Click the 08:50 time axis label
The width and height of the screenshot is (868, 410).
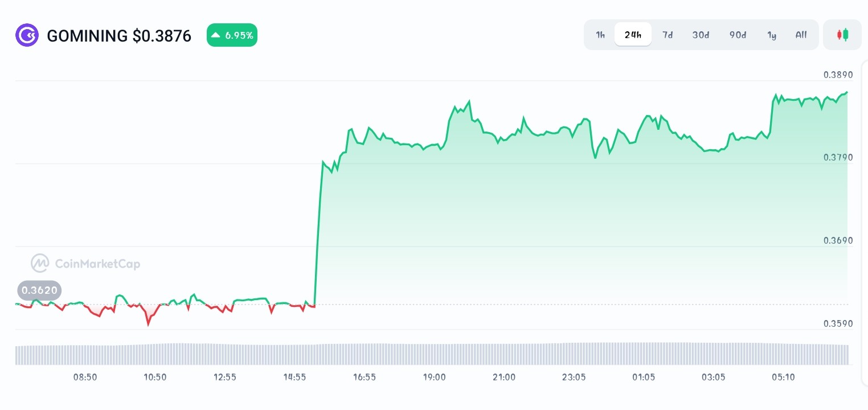85,377
